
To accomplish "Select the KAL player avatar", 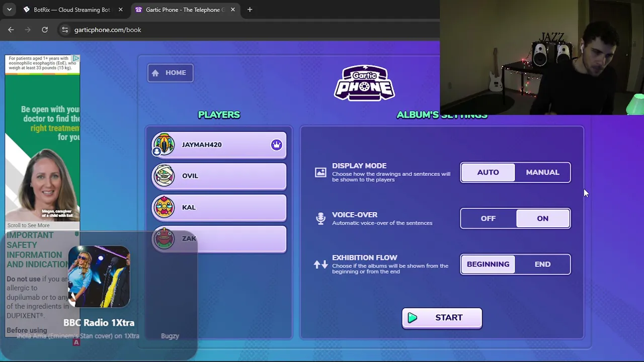I will coord(164,207).
